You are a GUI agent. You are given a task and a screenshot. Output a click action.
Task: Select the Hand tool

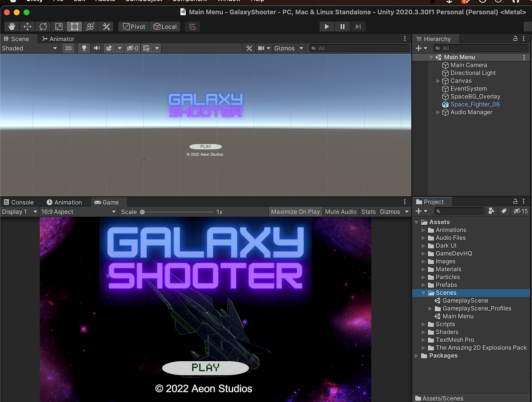(12, 27)
